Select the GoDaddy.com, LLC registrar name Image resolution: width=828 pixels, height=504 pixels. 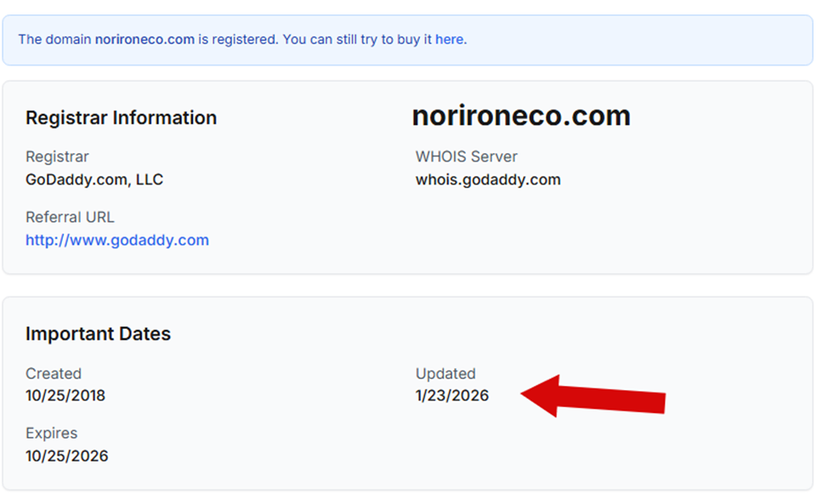pyautogui.click(x=94, y=179)
